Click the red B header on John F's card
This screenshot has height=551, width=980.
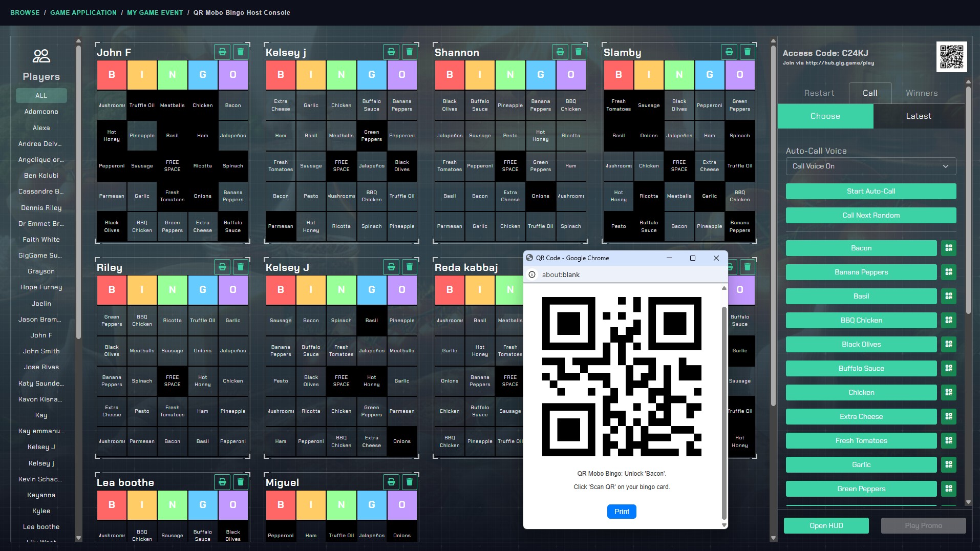[112, 75]
